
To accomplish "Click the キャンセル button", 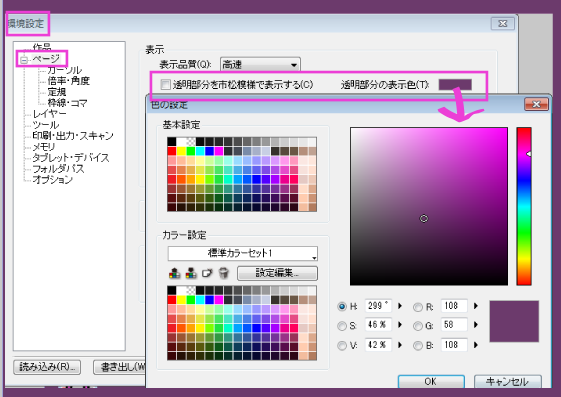I will (507, 381).
